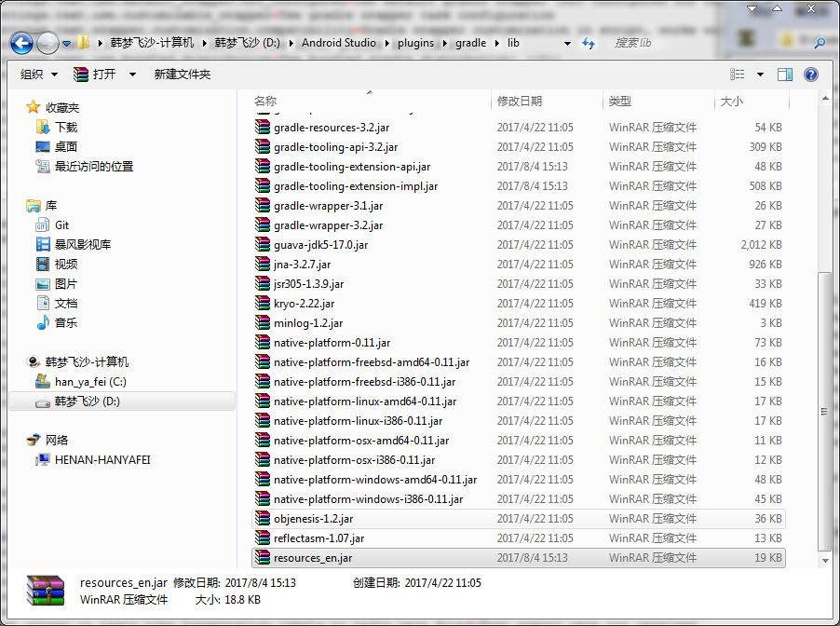840x626 pixels.
Task: Select the plugins breadcrumb
Action: tap(415, 43)
